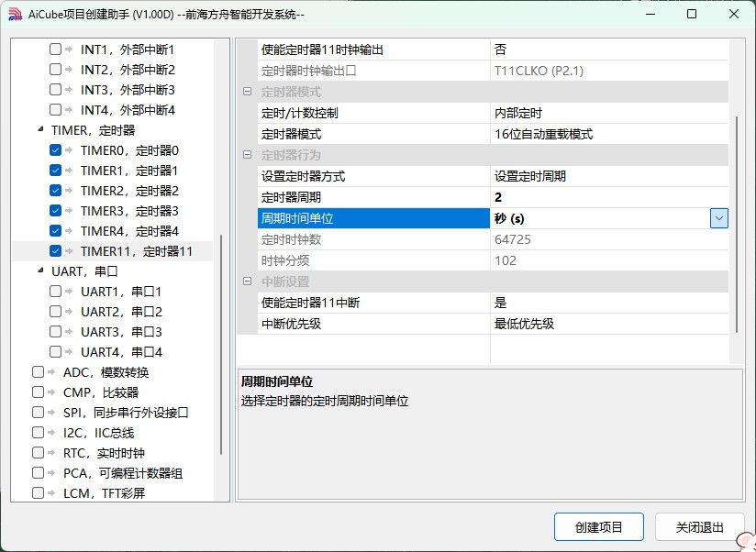Collapse the 中断设置 property group

point(248,282)
